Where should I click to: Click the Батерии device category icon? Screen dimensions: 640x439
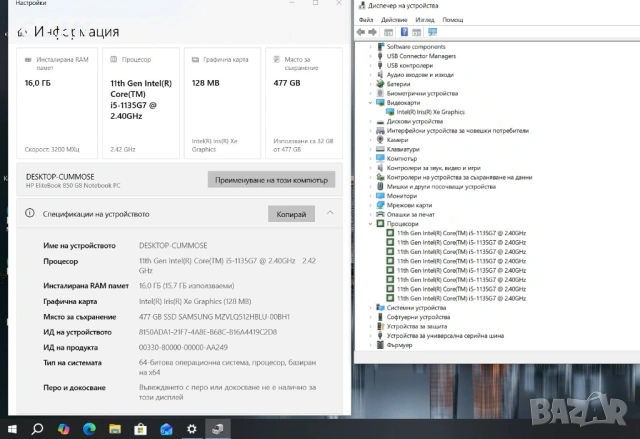[380, 84]
